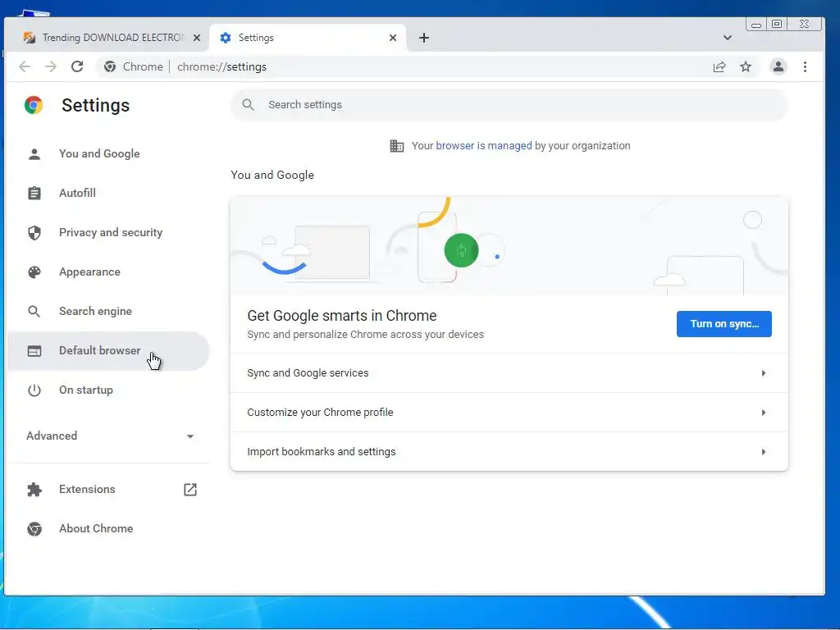This screenshot has width=840, height=630.
Task: Follow the 'browser is managed' link
Action: click(484, 146)
